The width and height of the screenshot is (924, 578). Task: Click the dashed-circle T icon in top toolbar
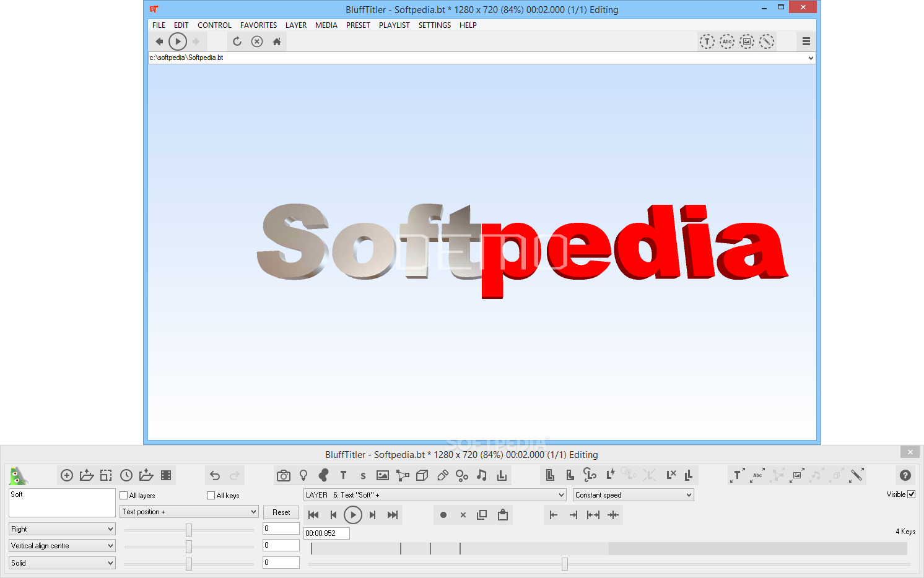[x=707, y=41]
